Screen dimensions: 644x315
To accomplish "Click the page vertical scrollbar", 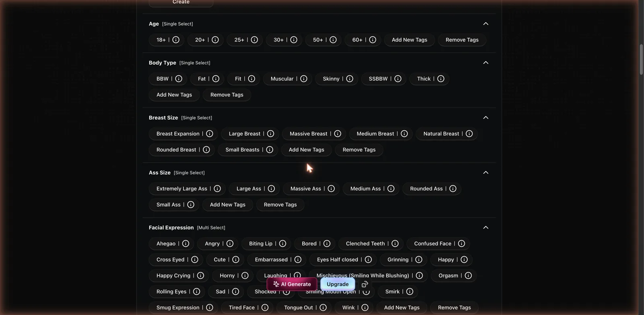I will click(641, 60).
